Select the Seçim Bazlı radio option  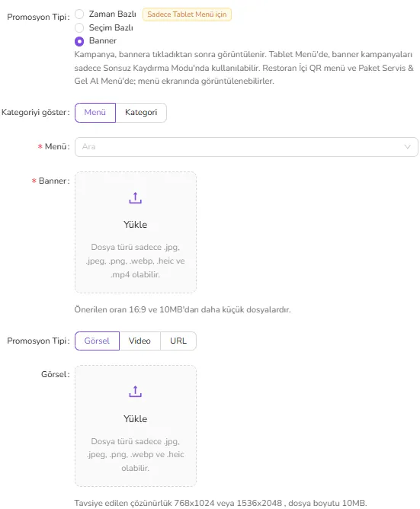tap(79, 27)
